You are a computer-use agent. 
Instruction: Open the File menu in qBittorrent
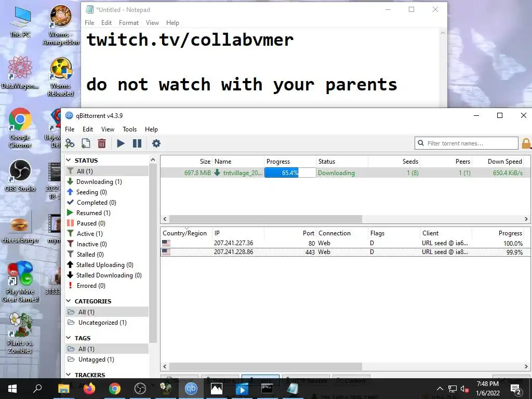(70, 129)
